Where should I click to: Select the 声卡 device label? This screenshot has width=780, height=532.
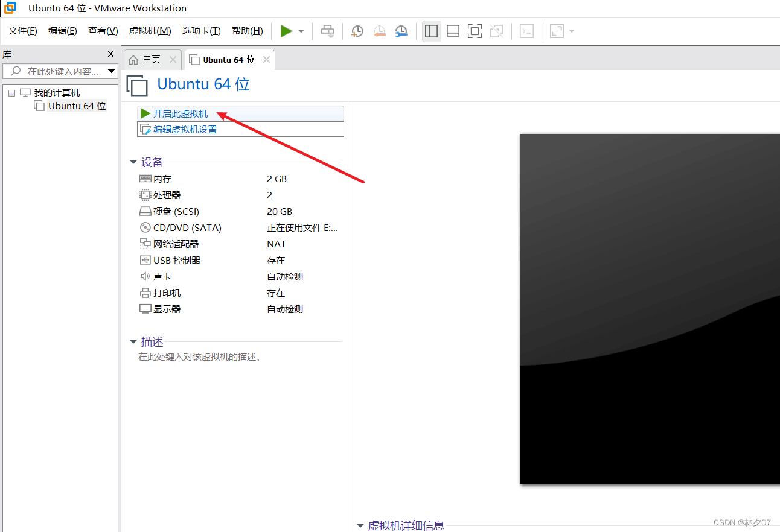click(x=162, y=277)
